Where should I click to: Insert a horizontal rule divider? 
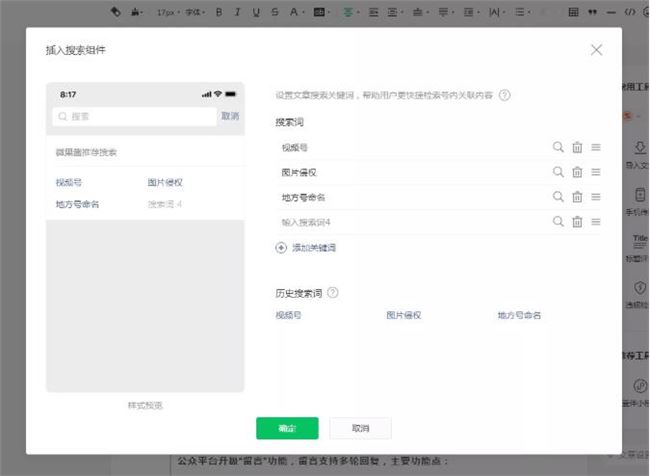pyautogui.click(x=611, y=12)
